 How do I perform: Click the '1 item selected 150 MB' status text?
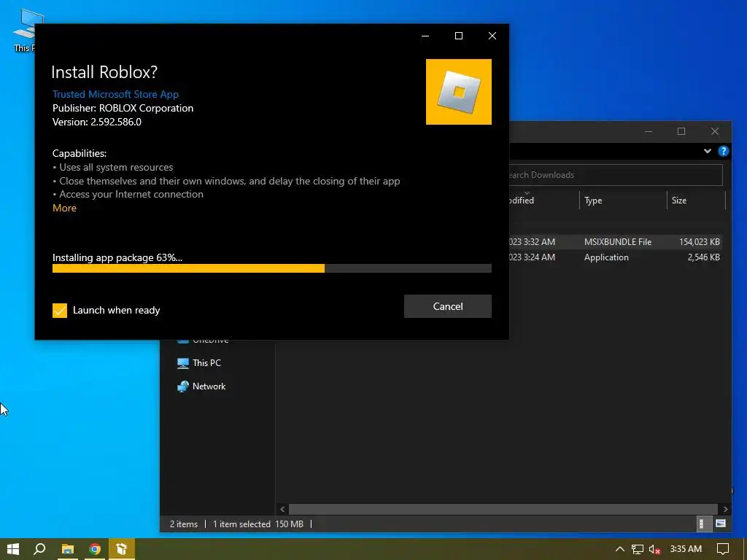point(258,524)
